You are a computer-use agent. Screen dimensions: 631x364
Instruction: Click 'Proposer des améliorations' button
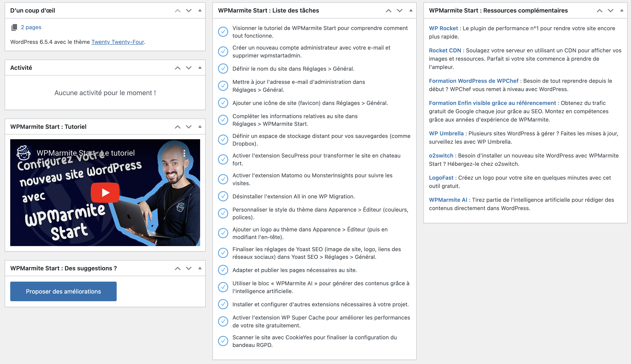pyautogui.click(x=63, y=291)
